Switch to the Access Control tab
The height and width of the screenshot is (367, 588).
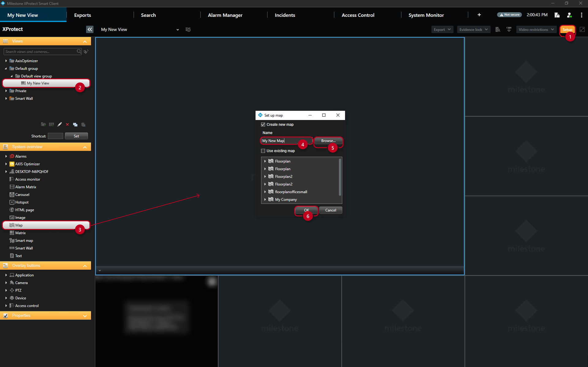click(358, 15)
